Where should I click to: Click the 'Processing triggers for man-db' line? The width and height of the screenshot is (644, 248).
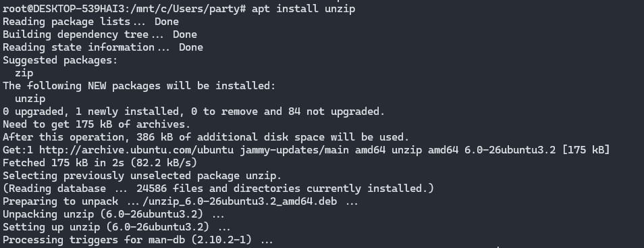[x=138, y=240]
